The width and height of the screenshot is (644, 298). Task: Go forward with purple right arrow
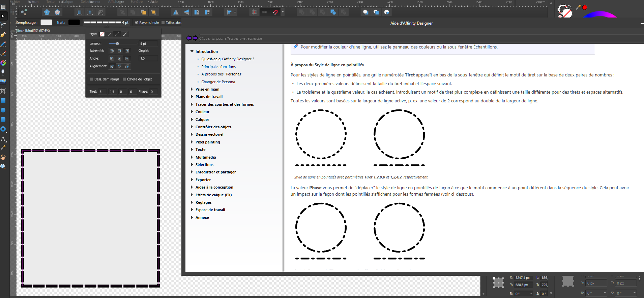[x=195, y=38]
